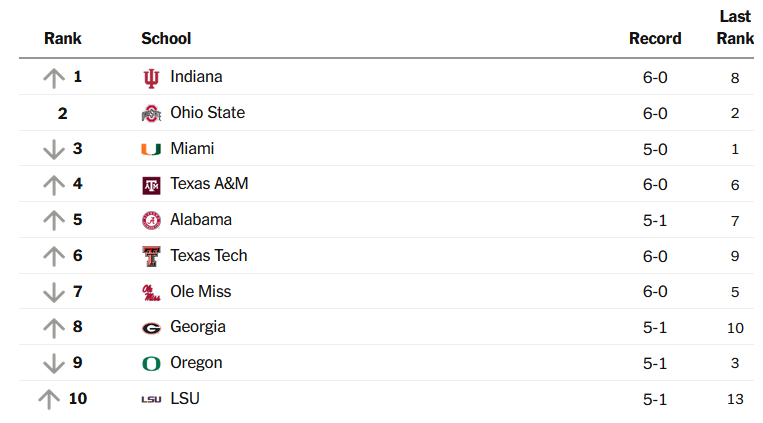This screenshot has width=763, height=423.
Task: Click the up arrow beside rank 1
Action: (53, 77)
